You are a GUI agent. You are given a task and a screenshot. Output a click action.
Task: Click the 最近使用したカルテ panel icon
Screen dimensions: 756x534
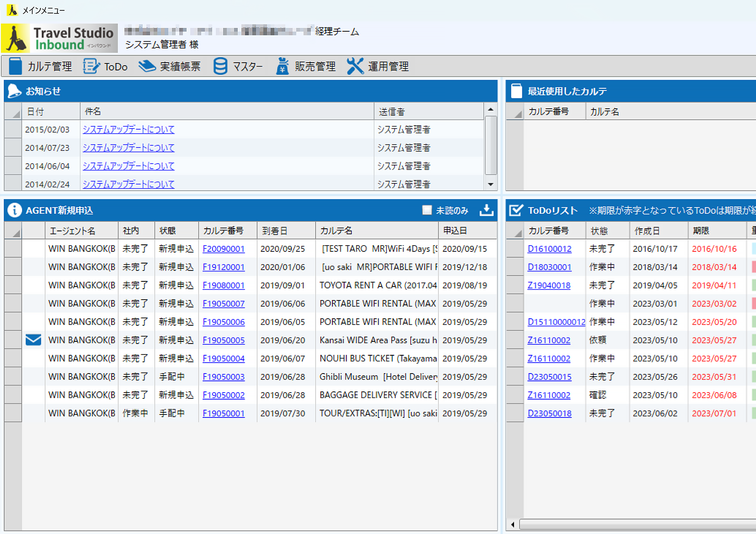pos(516,91)
